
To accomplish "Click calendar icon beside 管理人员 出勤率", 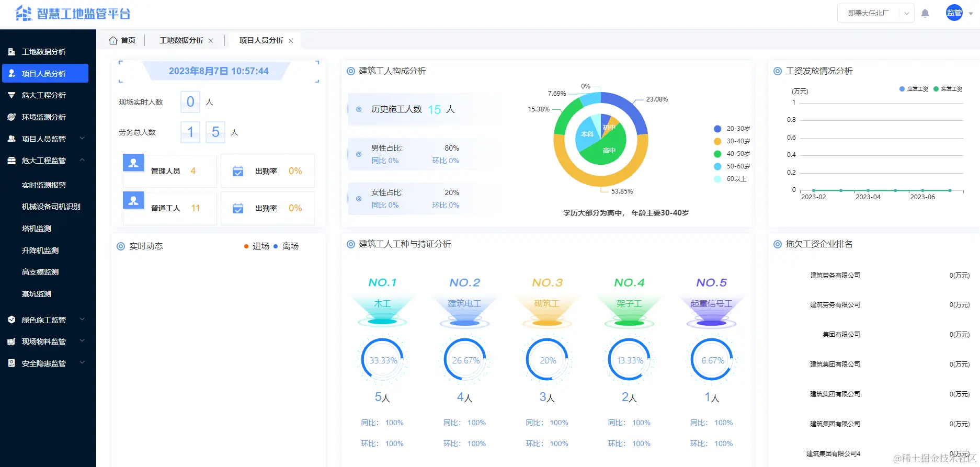I will point(238,171).
